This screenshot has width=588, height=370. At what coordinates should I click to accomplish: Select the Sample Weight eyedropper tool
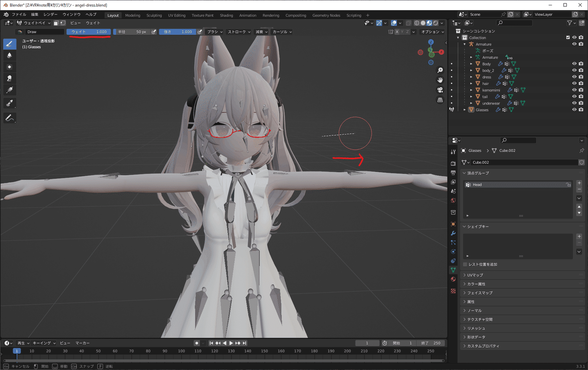coord(10,103)
